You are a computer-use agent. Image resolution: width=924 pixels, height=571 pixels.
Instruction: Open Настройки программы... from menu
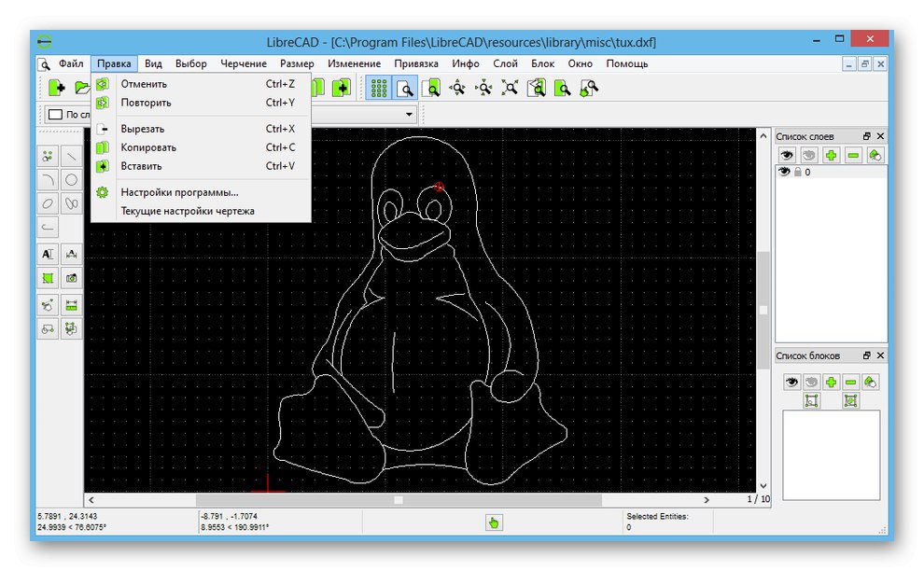pos(201,192)
